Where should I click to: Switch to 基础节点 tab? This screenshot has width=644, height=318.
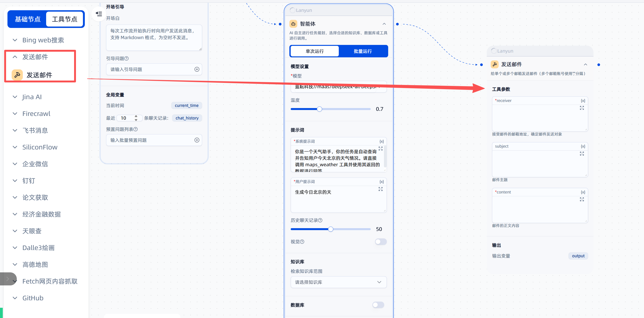(27, 19)
